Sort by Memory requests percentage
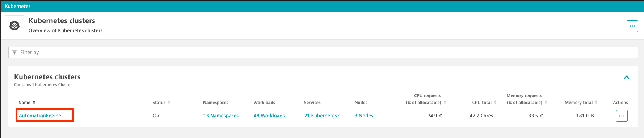This screenshot has height=138, width=644. pyautogui.click(x=527, y=99)
